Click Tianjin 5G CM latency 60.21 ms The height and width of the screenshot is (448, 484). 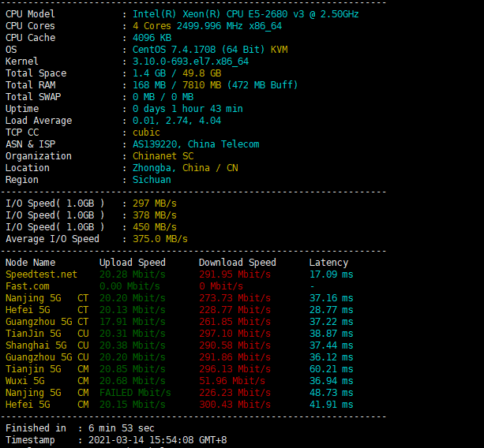[331, 369]
